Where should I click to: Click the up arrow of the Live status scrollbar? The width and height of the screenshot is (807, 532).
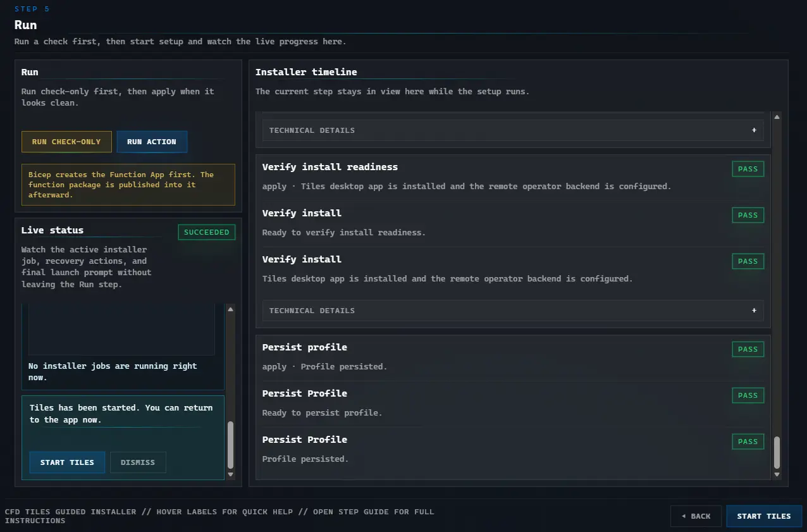230,309
